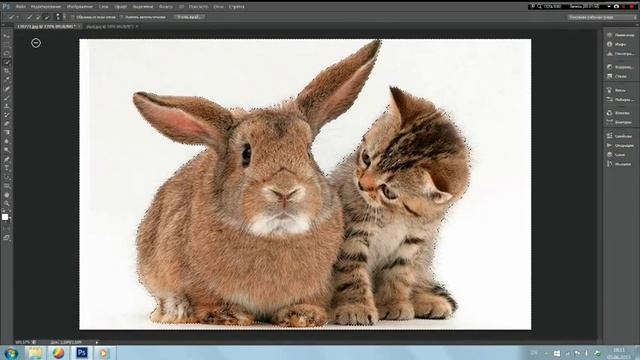Open the Paths panel
Viewport: 640px width, 360px height.
click(x=620, y=122)
